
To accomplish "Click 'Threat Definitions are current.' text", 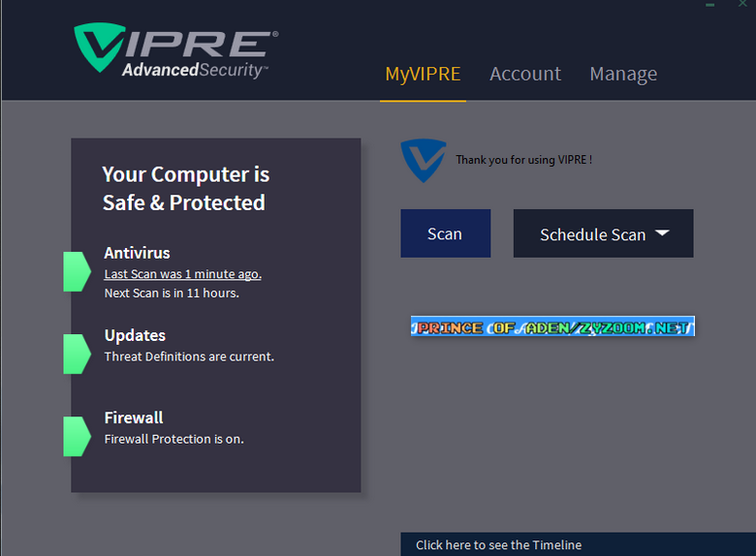I will (189, 356).
